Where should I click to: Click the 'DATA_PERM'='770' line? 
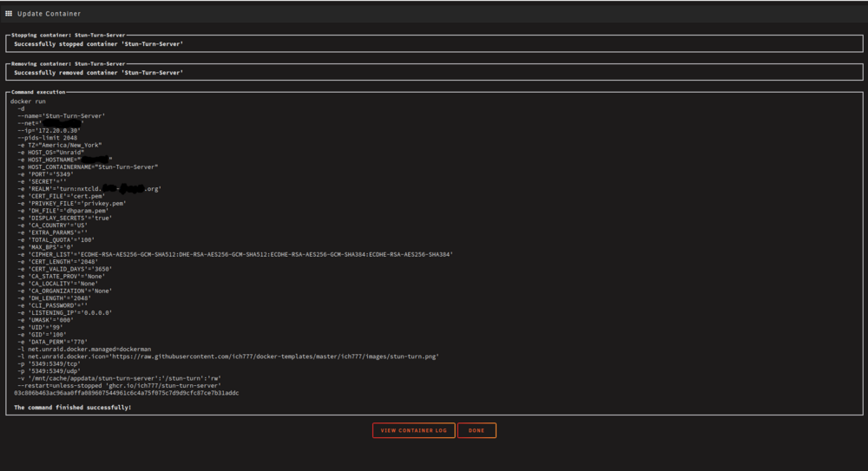coord(53,342)
